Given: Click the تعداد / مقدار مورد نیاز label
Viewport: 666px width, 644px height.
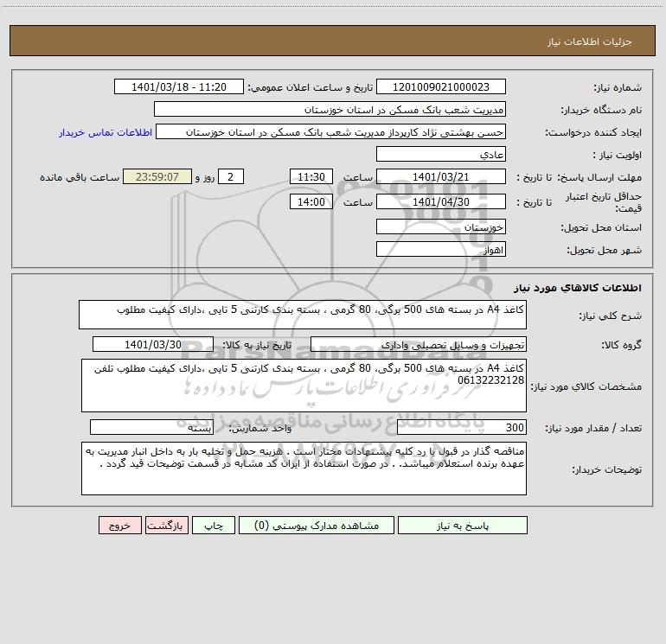Looking at the screenshot, I should [593, 429].
